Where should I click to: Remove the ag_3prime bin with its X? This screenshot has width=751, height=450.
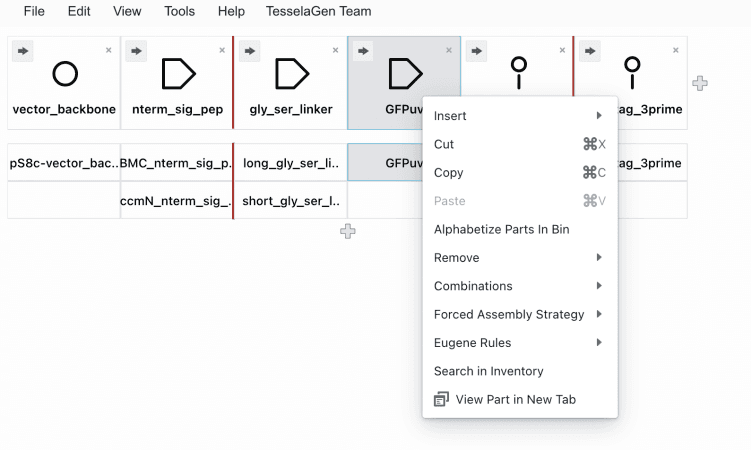tap(676, 50)
